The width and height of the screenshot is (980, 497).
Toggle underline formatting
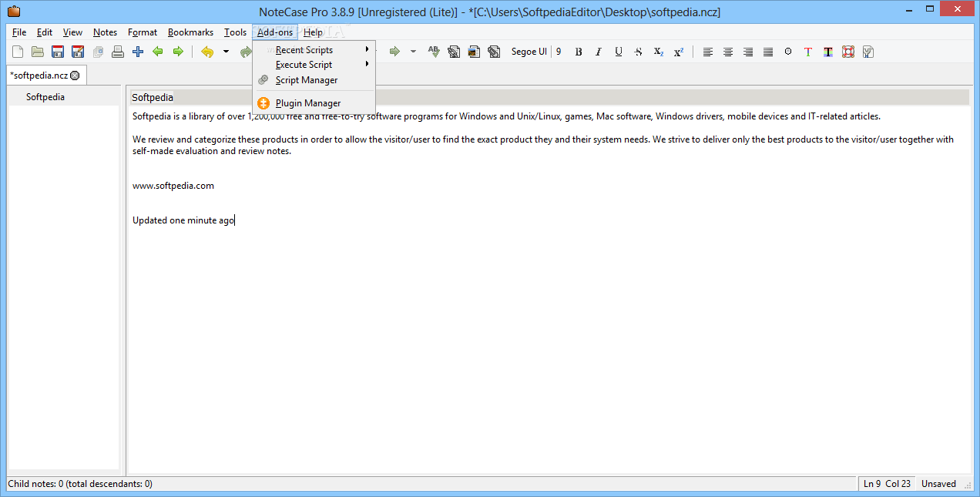coord(619,52)
